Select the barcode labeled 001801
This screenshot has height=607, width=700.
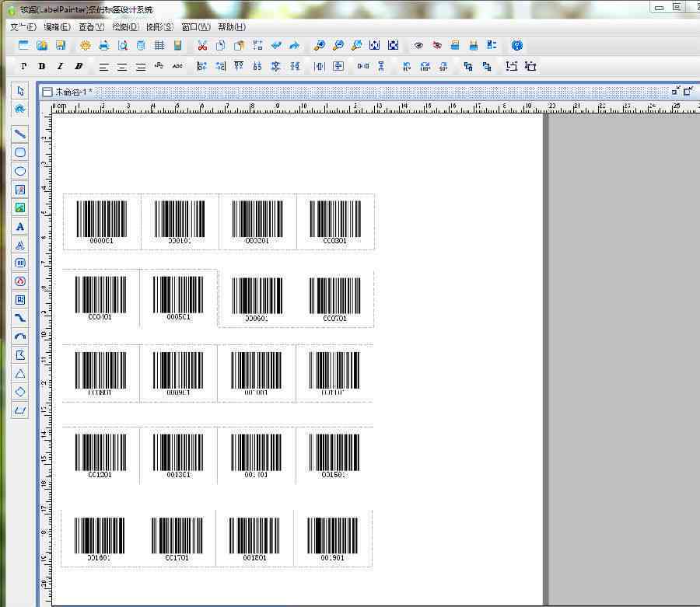click(254, 539)
